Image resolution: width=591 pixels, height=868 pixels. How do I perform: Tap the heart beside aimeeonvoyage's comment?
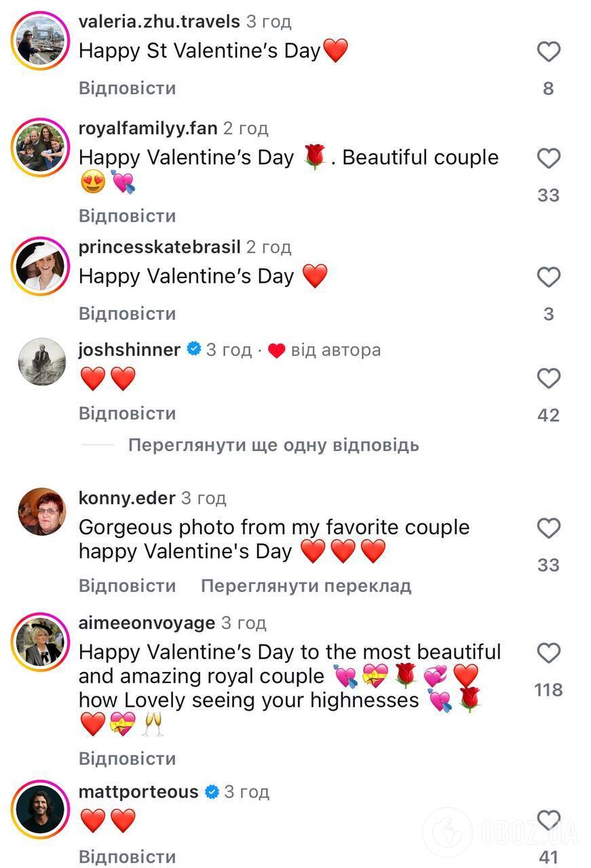[x=549, y=653]
